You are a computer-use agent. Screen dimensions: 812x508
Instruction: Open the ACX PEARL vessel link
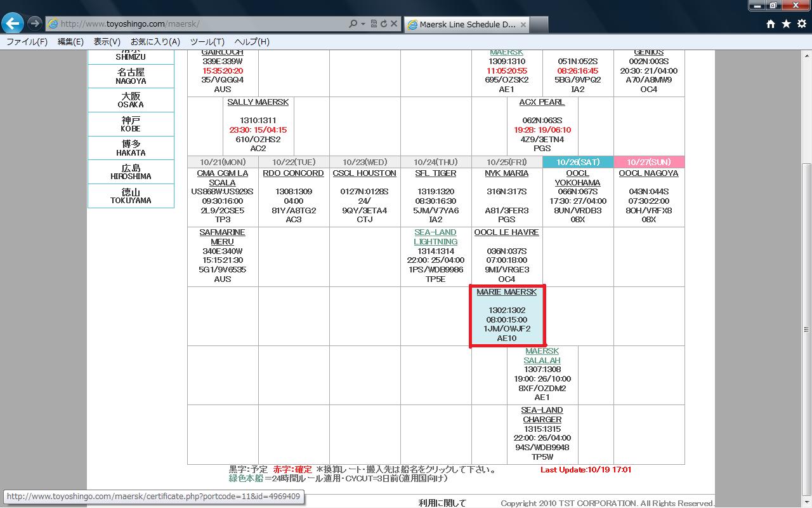[x=542, y=102]
